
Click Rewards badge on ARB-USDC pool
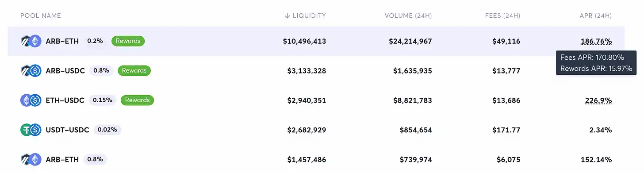134,71
